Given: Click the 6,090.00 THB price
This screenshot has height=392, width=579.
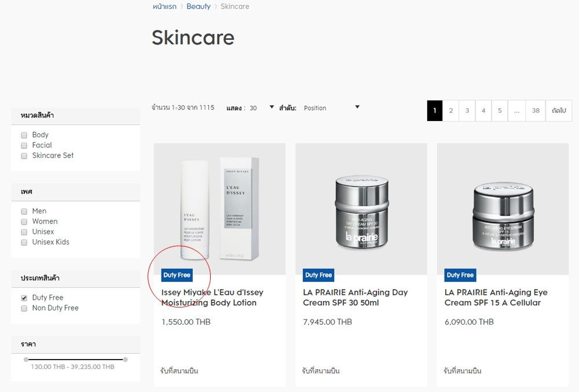Looking at the screenshot, I should [469, 322].
